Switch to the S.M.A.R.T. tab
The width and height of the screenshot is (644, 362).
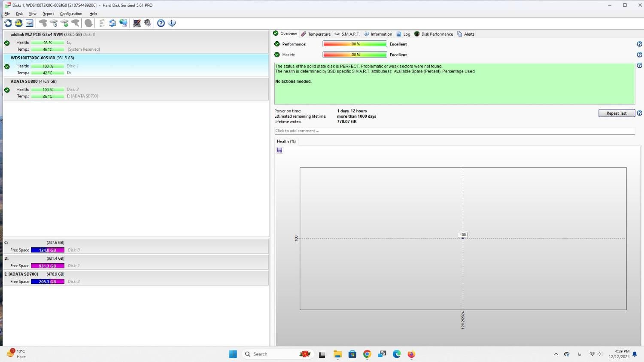click(x=347, y=34)
